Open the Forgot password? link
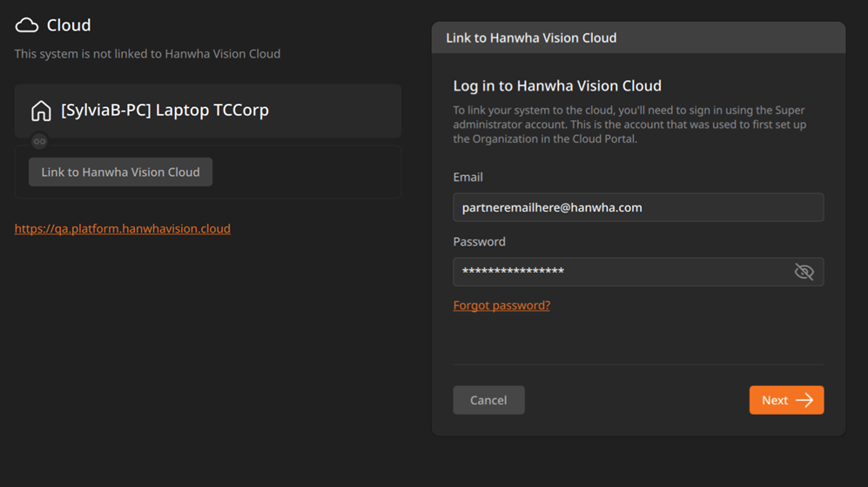Image resolution: width=868 pixels, height=487 pixels. pyautogui.click(x=501, y=305)
